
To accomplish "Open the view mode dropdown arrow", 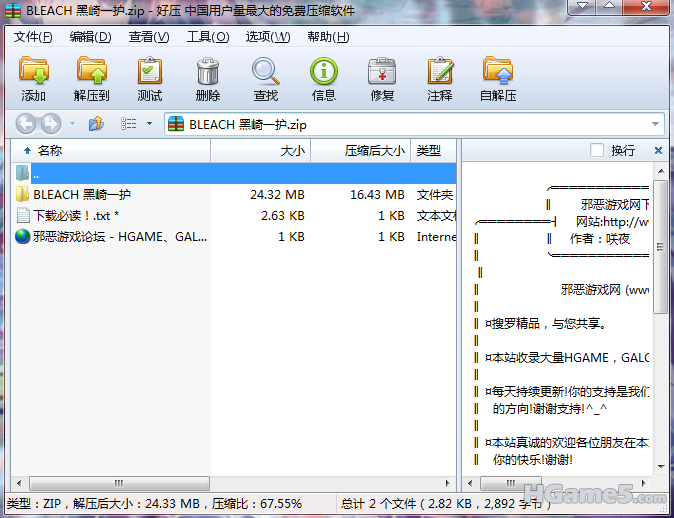I will tap(149, 124).
